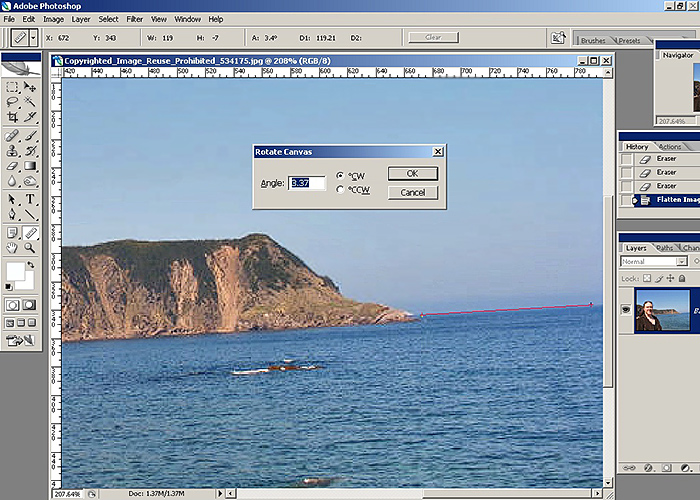Screen dimensions: 700x500
Task: Open the status bar info arrow
Action: point(219,494)
